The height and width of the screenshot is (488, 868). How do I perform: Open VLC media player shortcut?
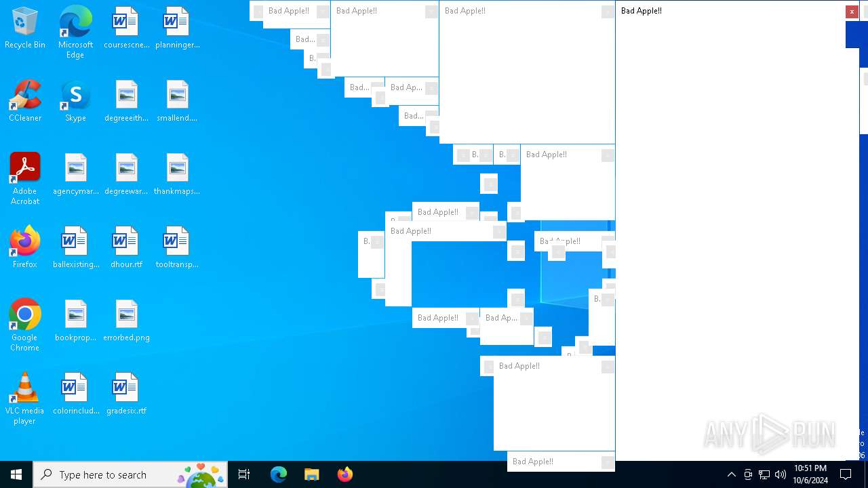tap(25, 399)
